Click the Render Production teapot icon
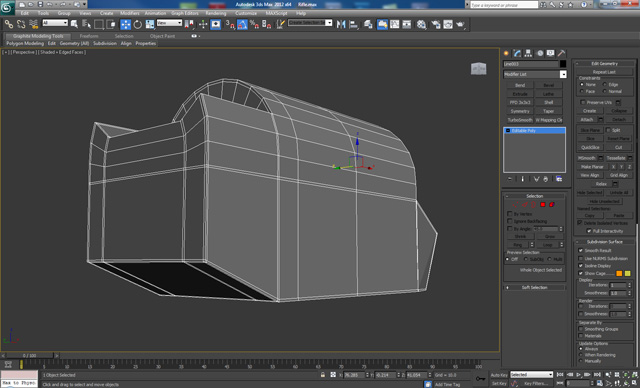This screenshot has width=640, height=388. pyautogui.click(x=460, y=24)
